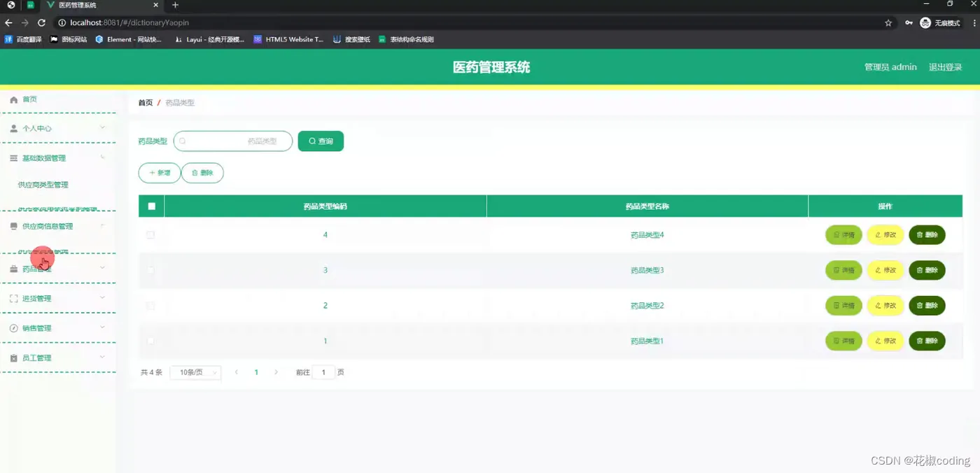Click 退出登录 to log out
980x473 pixels.
(x=945, y=67)
